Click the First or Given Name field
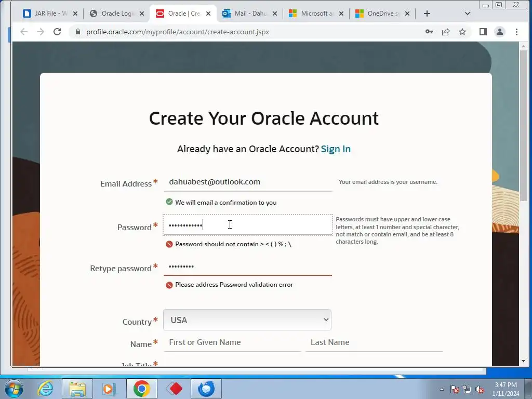Screen dimensions: 532x399 tap(232, 343)
